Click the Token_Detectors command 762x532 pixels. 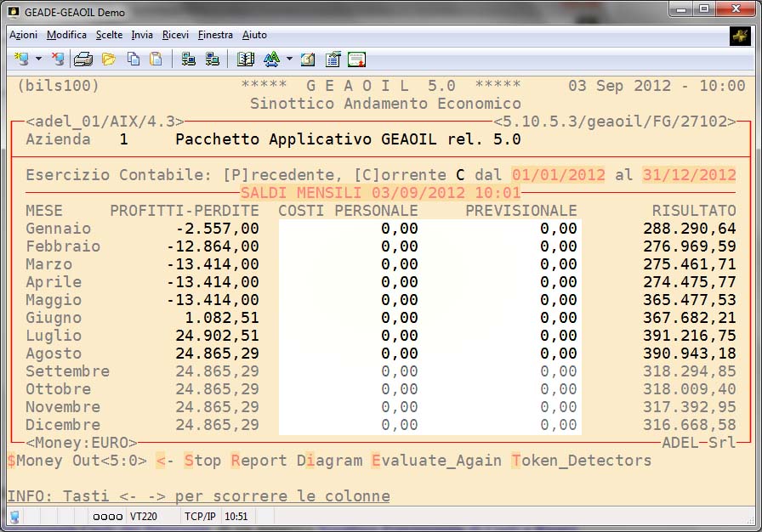pos(581,461)
